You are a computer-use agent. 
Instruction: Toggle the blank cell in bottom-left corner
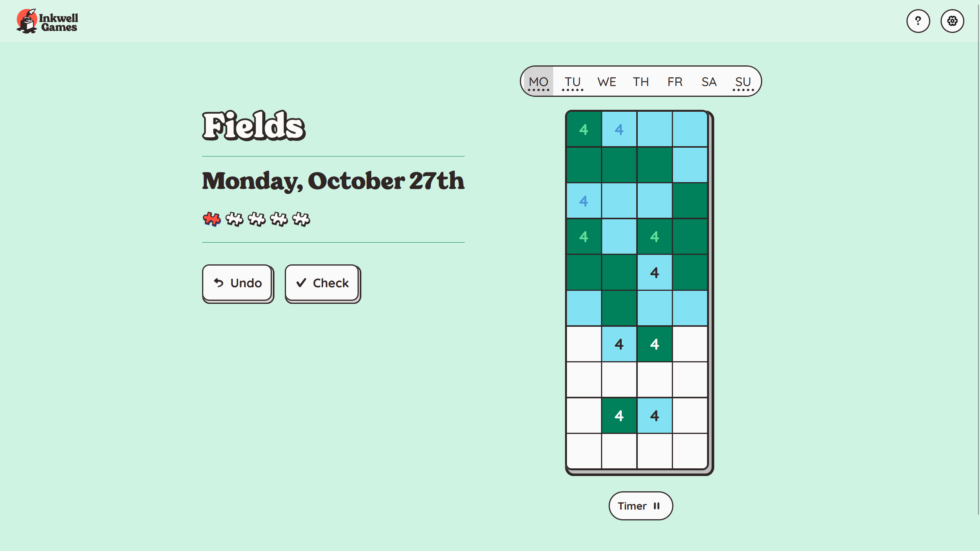point(584,451)
